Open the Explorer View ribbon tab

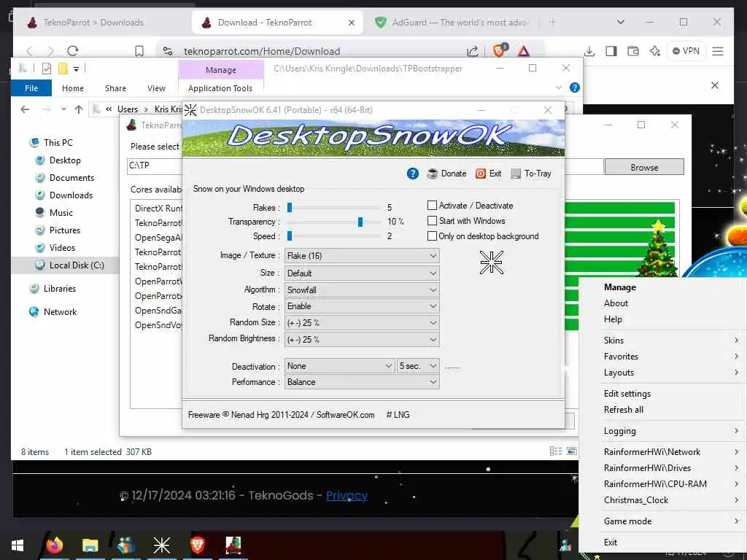(156, 88)
